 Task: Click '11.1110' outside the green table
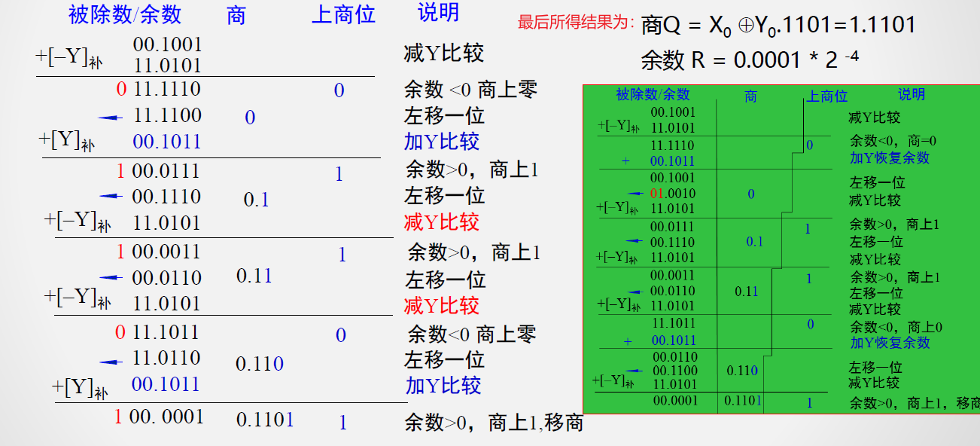(x=167, y=89)
